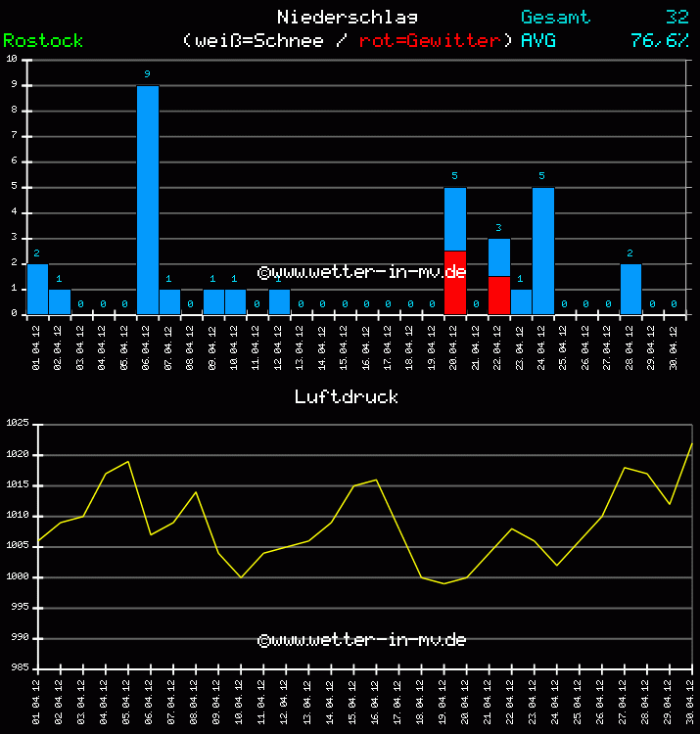The image size is (700, 734).
Task: Open the wetter-in-mv.de link in pressure chart
Action: tap(361, 639)
